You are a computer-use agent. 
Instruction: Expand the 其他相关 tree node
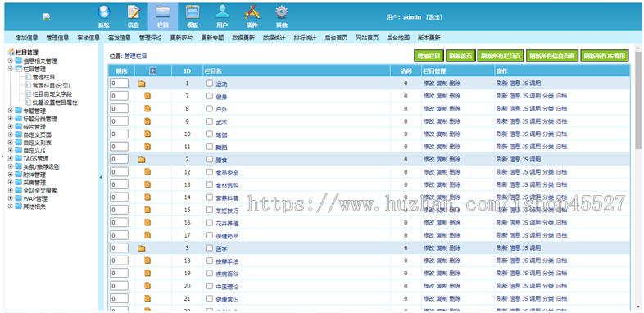tap(11, 206)
